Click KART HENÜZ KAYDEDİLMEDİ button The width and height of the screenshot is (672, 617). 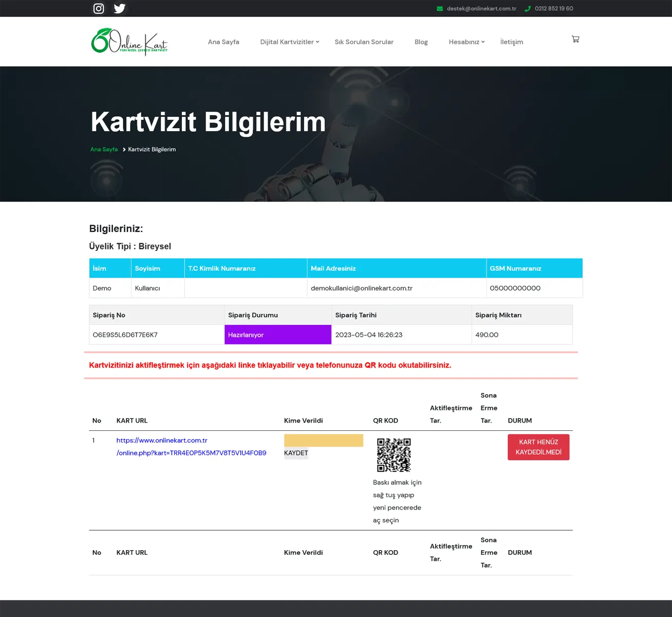click(x=538, y=447)
